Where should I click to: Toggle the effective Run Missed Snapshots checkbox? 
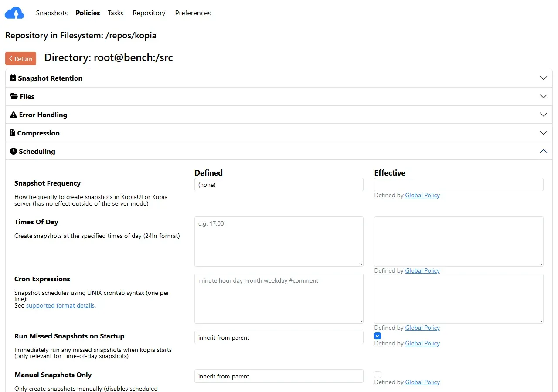378,336
